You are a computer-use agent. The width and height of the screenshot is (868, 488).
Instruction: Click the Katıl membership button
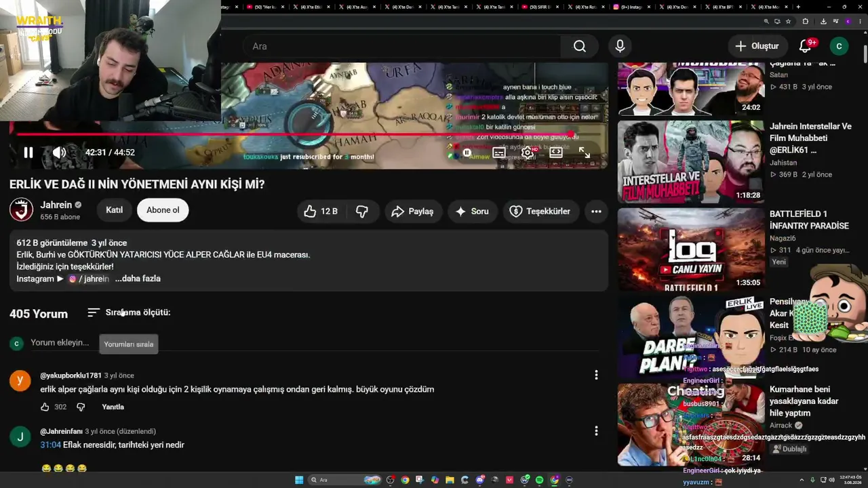coord(114,210)
